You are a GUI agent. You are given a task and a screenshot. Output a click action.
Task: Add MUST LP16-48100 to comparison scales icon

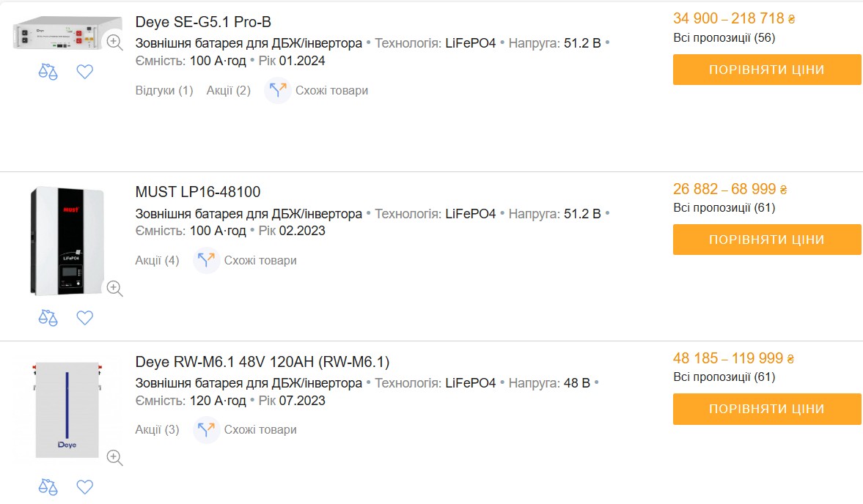[x=48, y=318]
